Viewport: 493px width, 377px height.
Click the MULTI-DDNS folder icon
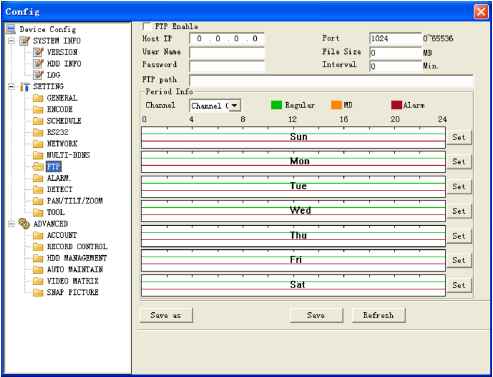pyautogui.click(x=38, y=155)
